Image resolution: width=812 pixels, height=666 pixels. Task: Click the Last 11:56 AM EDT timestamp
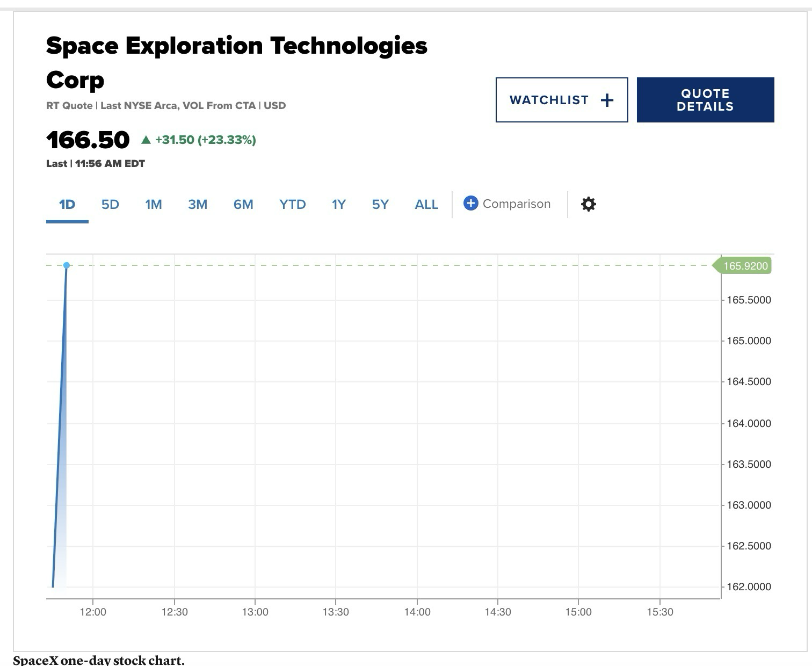point(96,164)
